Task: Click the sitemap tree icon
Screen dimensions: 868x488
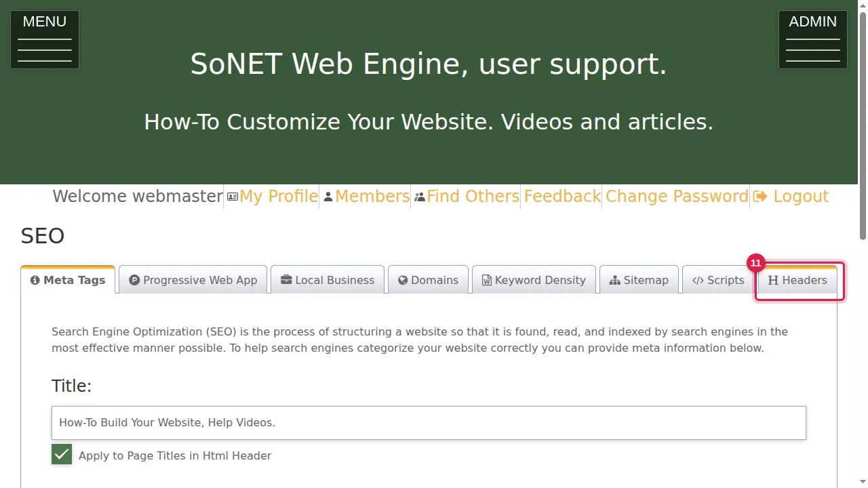Action: [615, 280]
